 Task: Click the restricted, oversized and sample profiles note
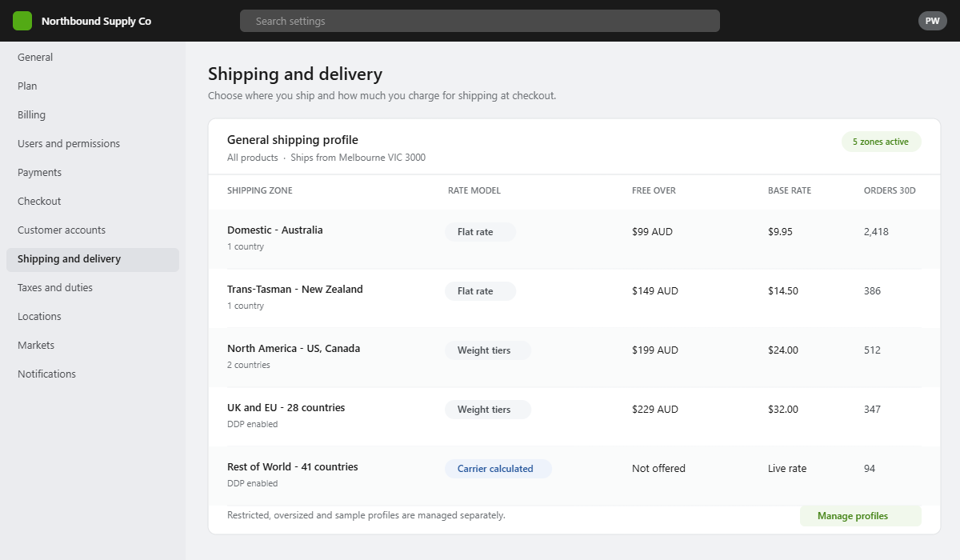366,515
